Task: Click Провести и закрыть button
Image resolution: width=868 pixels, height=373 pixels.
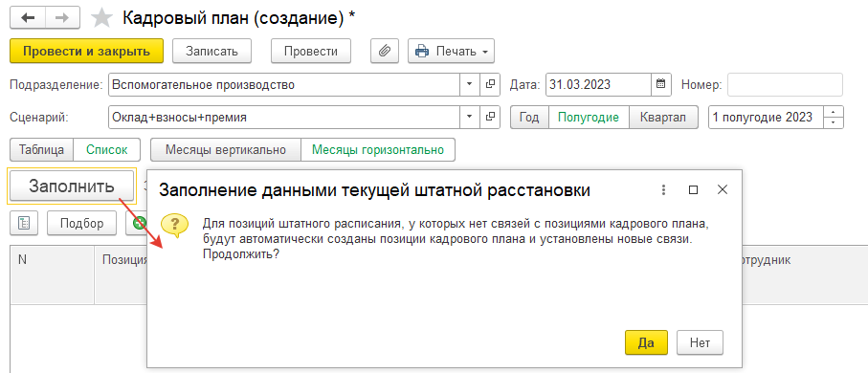Action: pyautogui.click(x=86, y=52)
